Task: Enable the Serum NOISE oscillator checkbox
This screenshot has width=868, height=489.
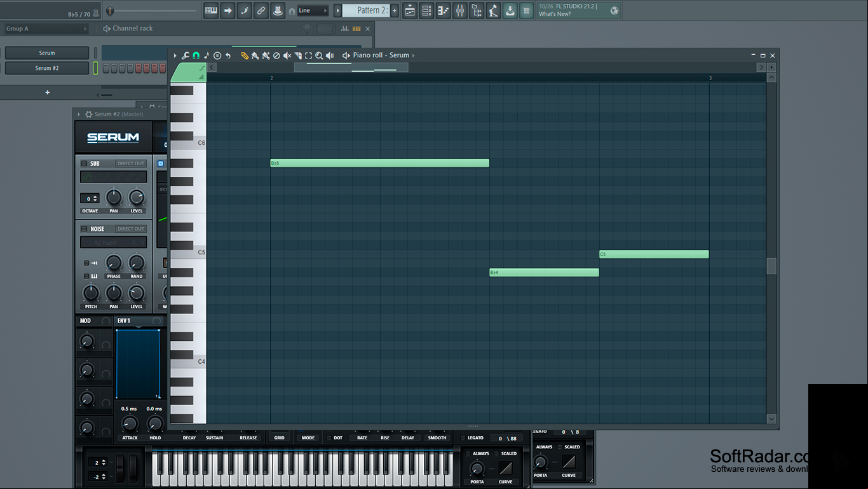Action: [85, 229]
